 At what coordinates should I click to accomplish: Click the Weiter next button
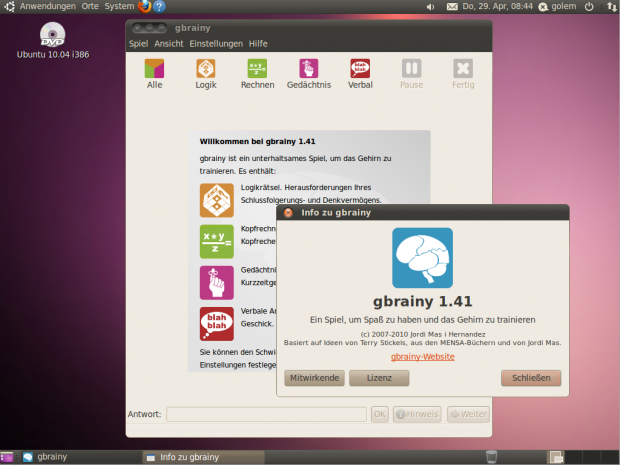coord(469,414)
